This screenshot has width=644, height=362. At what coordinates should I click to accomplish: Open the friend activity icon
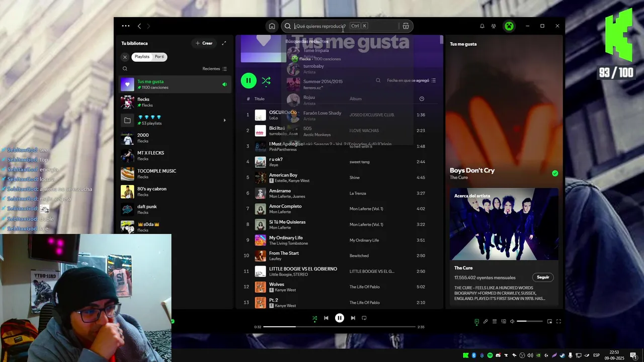(x=494, y=26)
